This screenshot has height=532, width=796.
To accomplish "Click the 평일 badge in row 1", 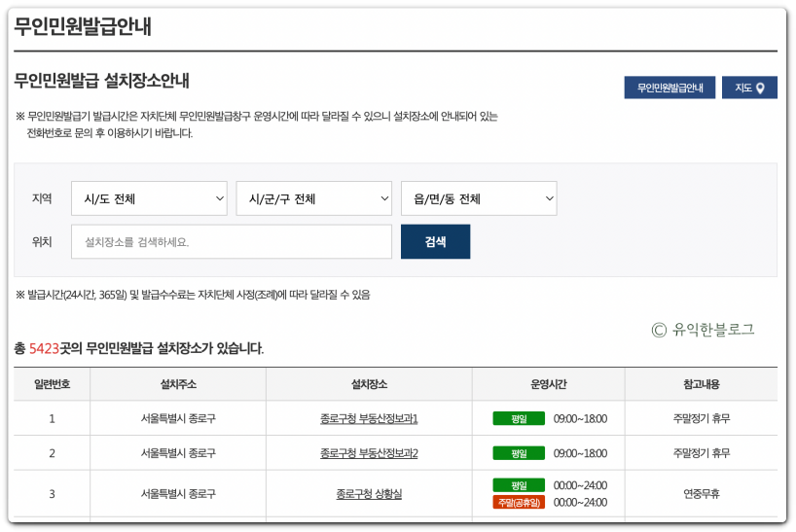I will tap(519, 419).
